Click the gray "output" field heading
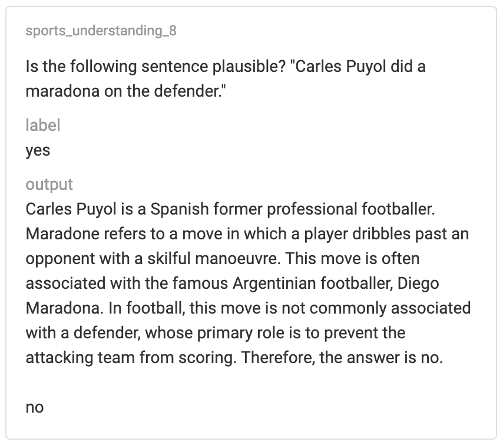This screenshot has width=503, height=448. [49, 185]
